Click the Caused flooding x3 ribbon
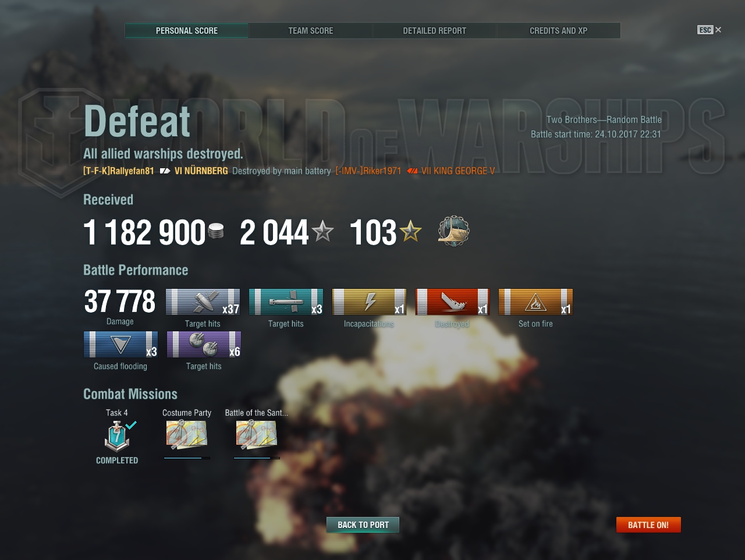The image size is (745, 560). [120, 344]
